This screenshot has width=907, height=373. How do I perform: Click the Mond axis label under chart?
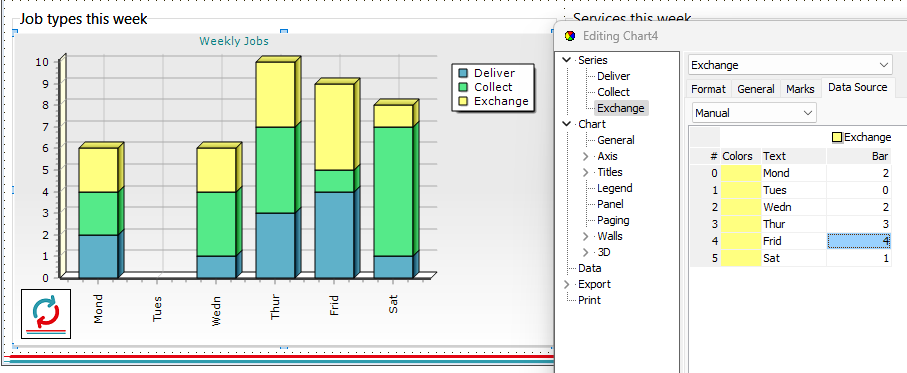98,308
